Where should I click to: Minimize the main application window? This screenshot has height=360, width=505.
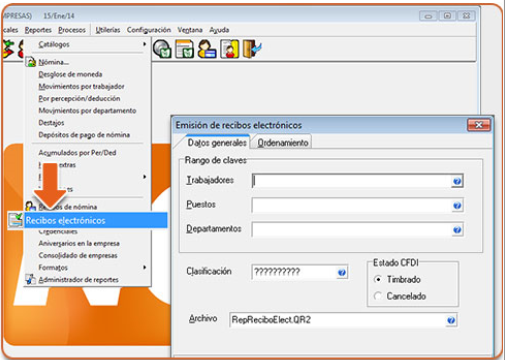click(x=428, y=16)
